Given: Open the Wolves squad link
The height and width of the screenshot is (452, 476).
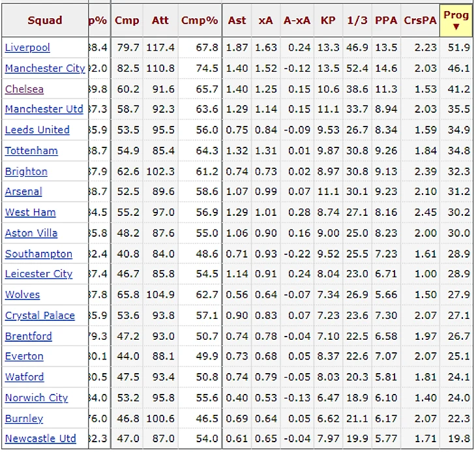Looking at the screenshot, I should 22,295.
